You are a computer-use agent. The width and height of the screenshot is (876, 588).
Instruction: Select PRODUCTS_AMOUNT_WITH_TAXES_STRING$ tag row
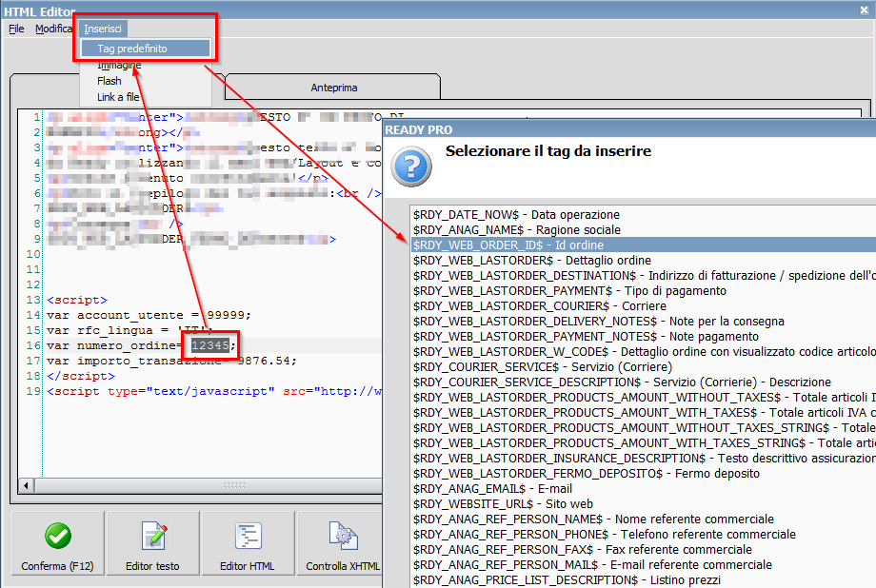[x=644, y=442]
